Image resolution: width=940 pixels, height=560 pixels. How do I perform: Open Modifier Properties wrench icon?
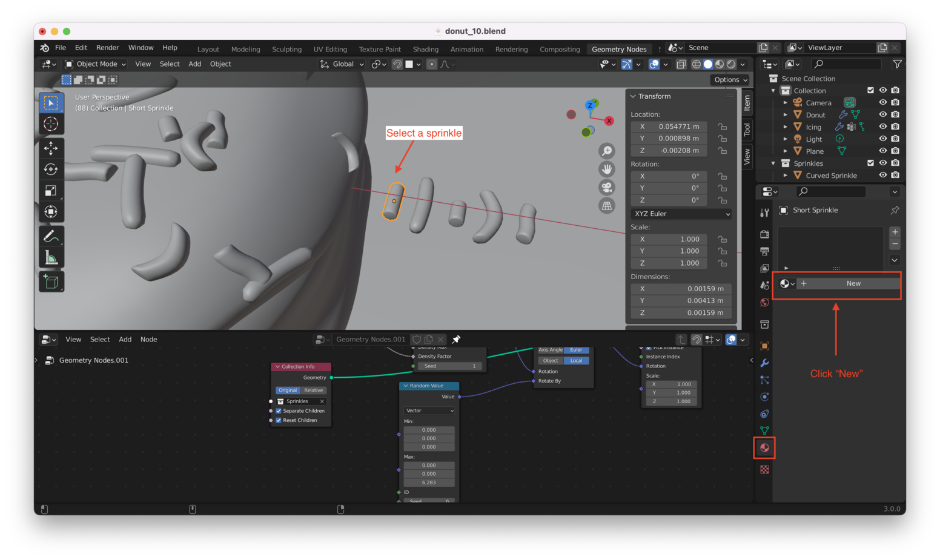(x=764, y=363)
